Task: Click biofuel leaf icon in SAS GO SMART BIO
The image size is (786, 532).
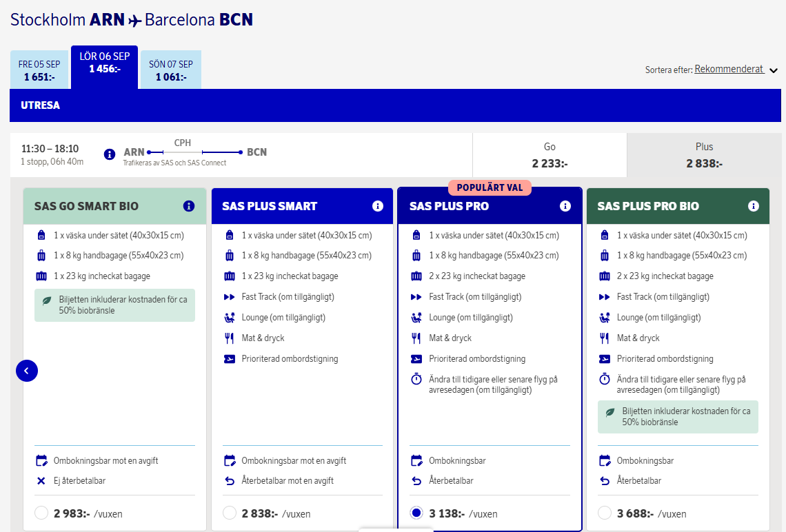Action: [x=47, y=300]
